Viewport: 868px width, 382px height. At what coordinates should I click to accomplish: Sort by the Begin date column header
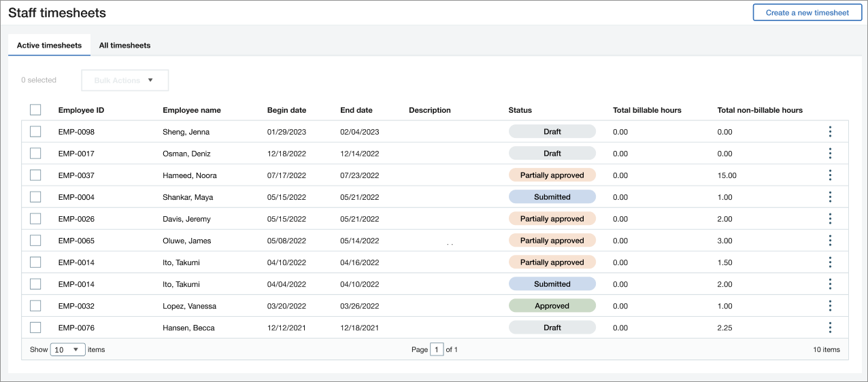tap(286, 110)
